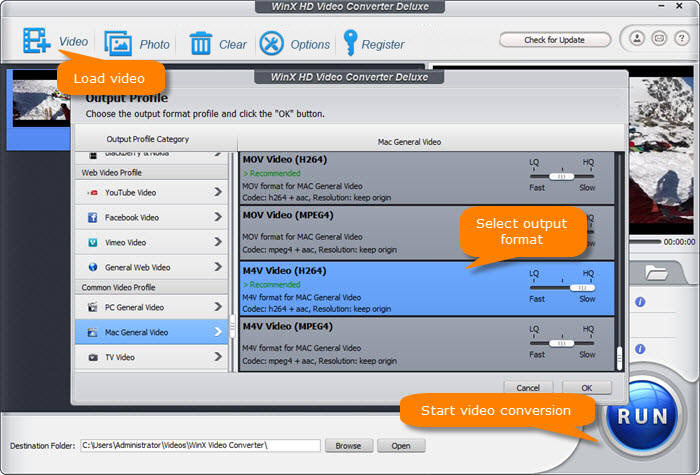Click the upper blue info icon
This screenshot has width=700, height=475.
point(640,302)
